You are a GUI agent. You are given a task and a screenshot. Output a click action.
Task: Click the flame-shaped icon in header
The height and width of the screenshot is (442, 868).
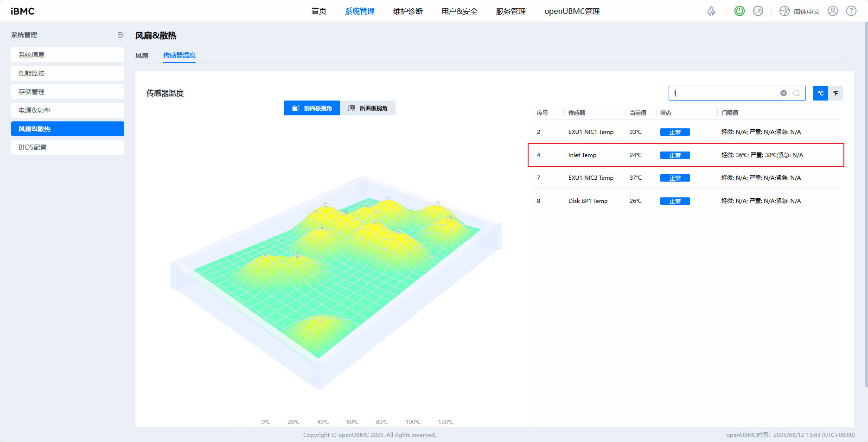[x=711, y=11]
